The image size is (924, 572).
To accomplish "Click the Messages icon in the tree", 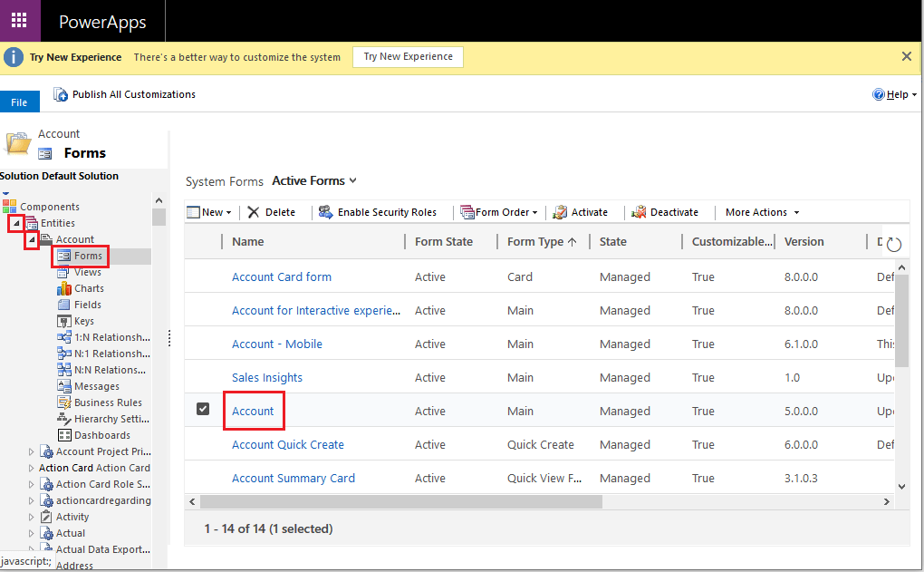I will click(x=63, y=386).
